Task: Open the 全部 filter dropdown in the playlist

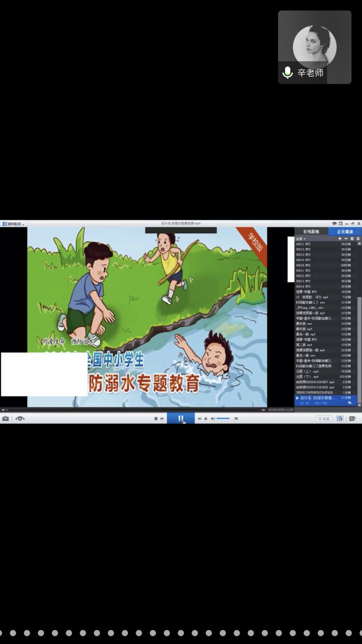Action: 301,239
